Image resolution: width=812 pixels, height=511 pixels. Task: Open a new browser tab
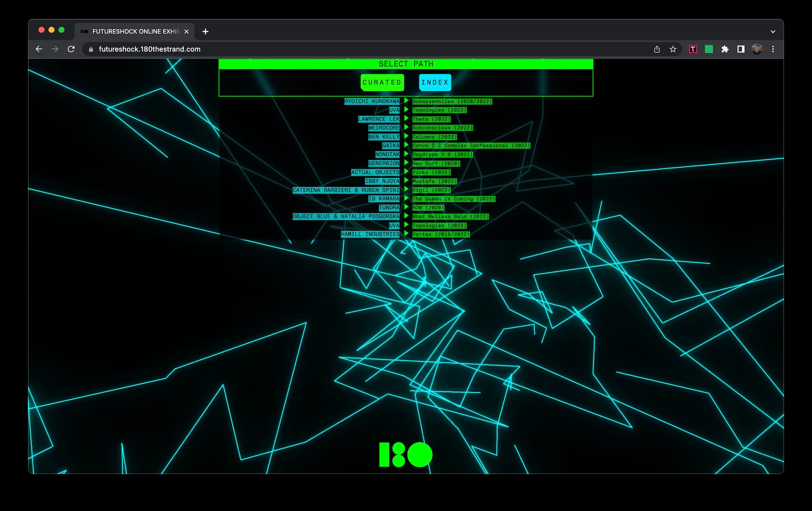[205, 32]
